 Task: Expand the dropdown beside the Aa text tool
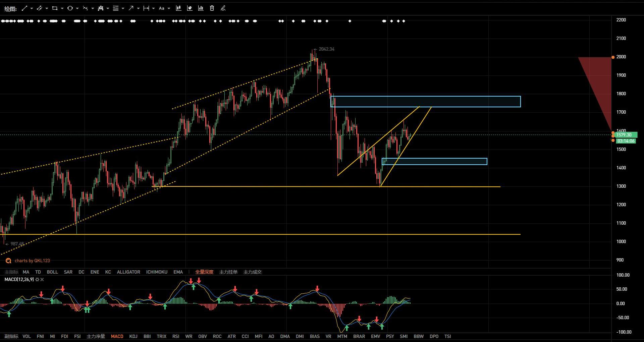point(169,8)
